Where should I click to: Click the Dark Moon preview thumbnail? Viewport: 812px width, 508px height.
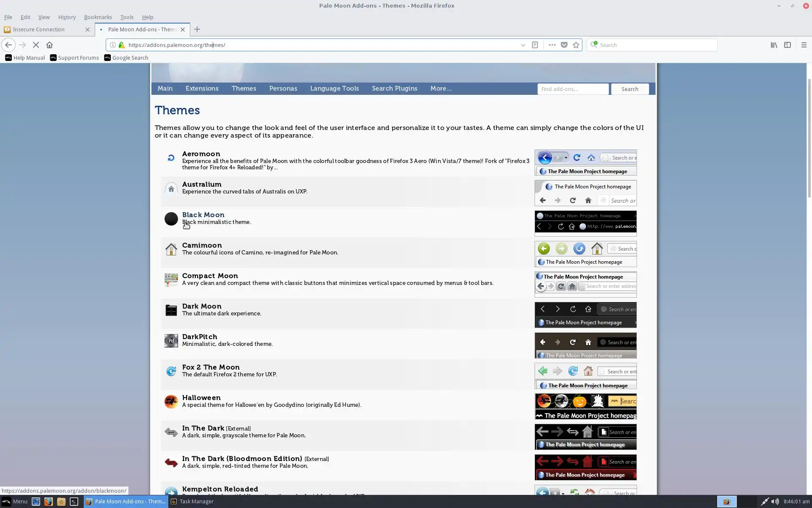coord(585,315)
